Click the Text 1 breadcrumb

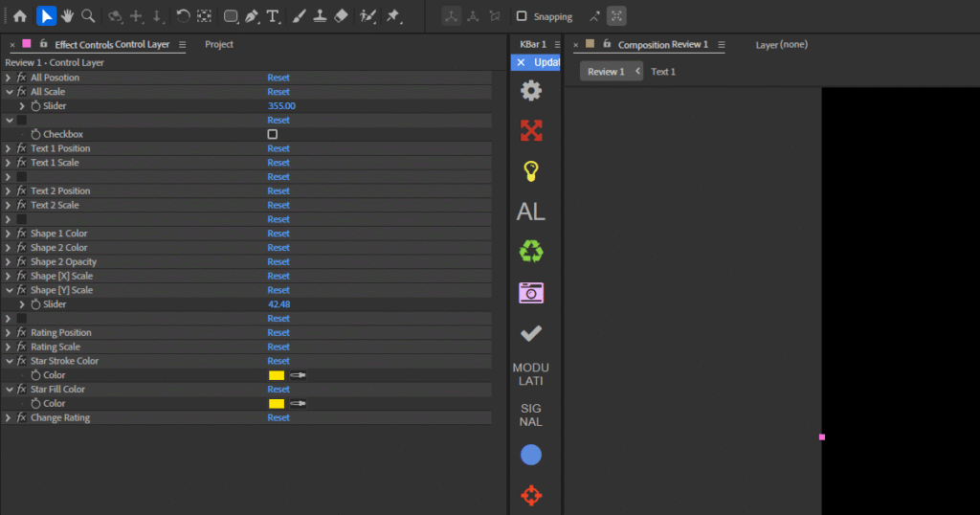[x=663, y=72]
